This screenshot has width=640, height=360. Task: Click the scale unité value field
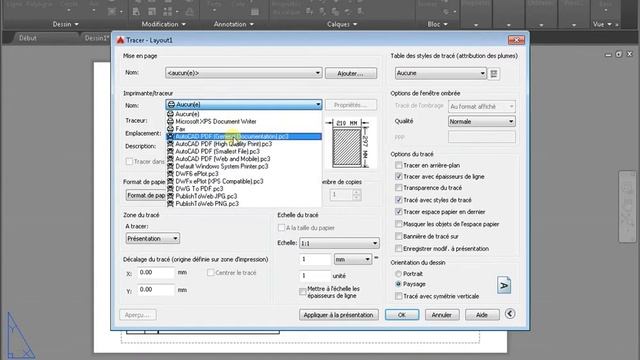coord(315,276)
